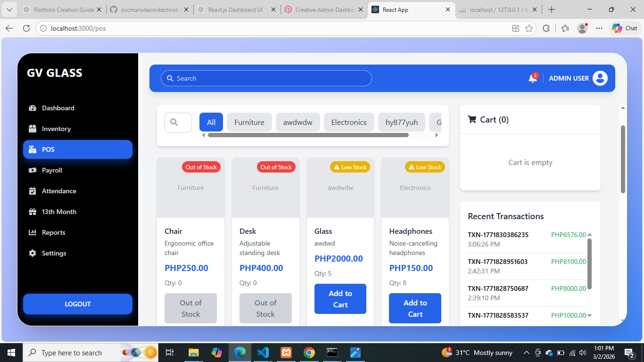Screen dimensions: 644x362
Task: Click the LOGOUT button
Action: pos(77,304)
